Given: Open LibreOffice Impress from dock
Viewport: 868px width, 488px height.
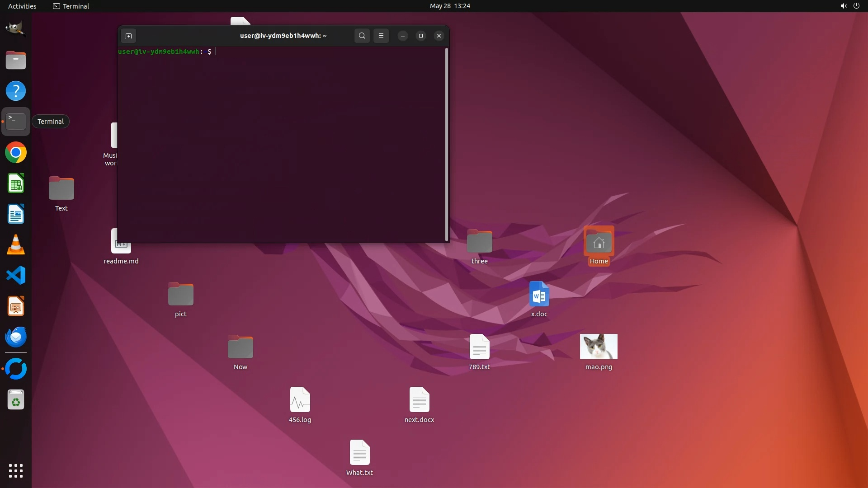Looking at the screenshot, I should pos(16,306).
